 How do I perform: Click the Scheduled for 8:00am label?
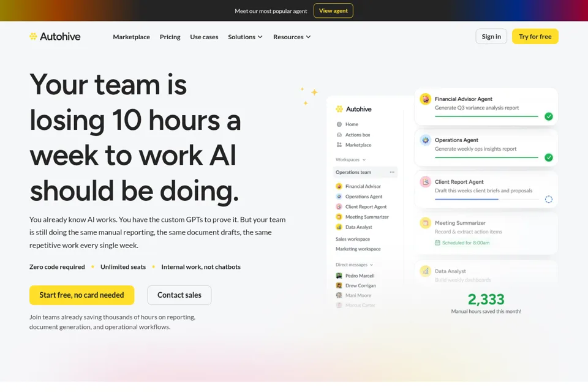coord(466,243)
